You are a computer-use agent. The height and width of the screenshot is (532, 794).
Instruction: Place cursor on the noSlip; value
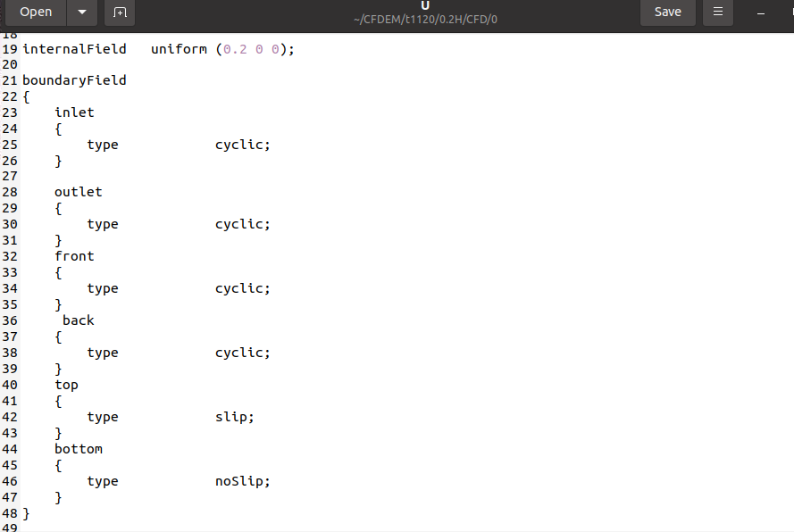(242, 481)
